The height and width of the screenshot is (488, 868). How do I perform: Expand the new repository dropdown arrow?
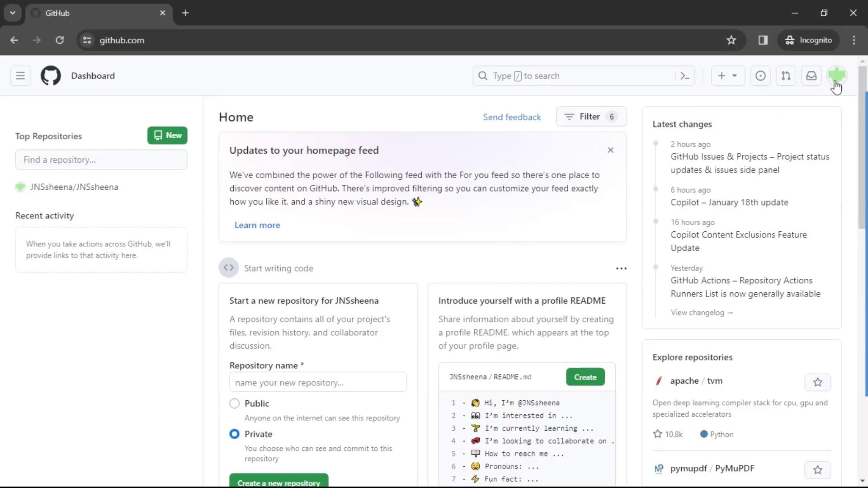tap(735, 75)
